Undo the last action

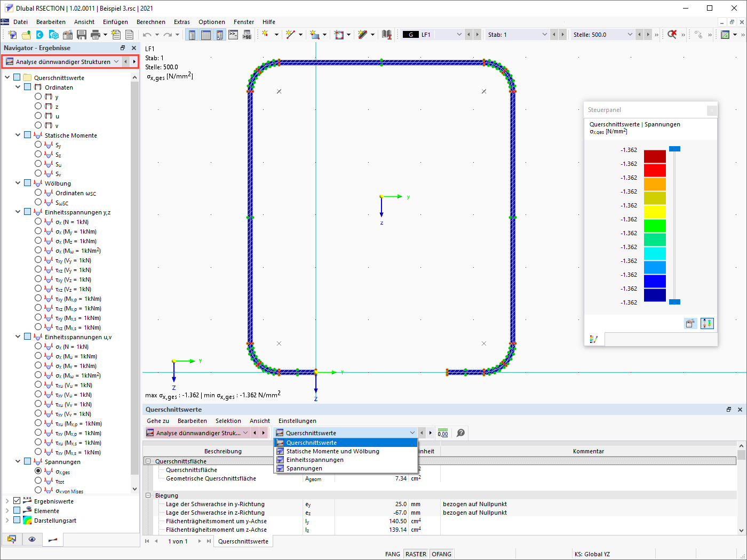click(147, 35)
